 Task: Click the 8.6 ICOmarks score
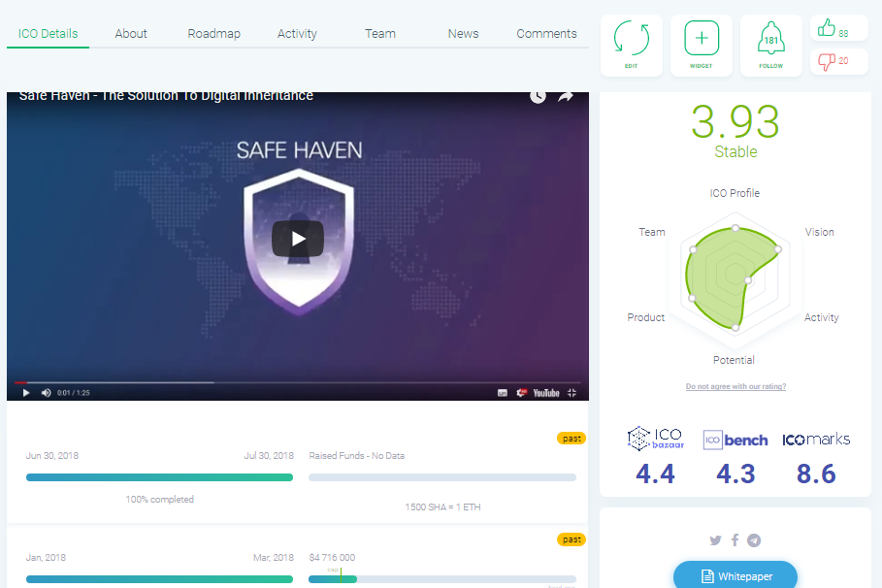(x=816, y=474)
